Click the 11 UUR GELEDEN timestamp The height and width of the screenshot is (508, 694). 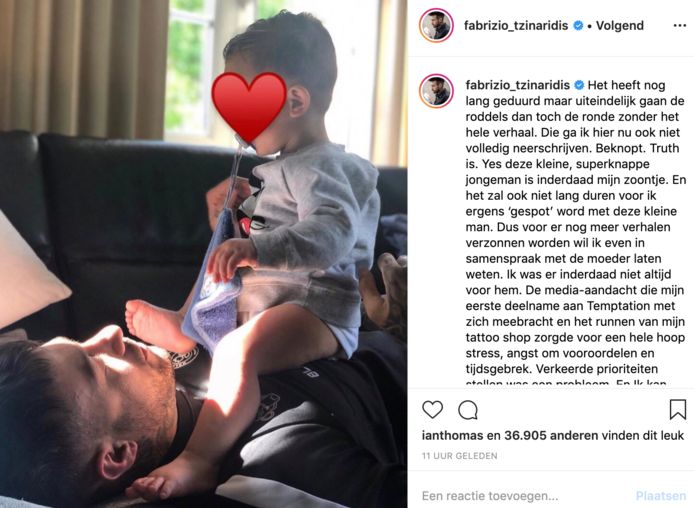[459, 456]
